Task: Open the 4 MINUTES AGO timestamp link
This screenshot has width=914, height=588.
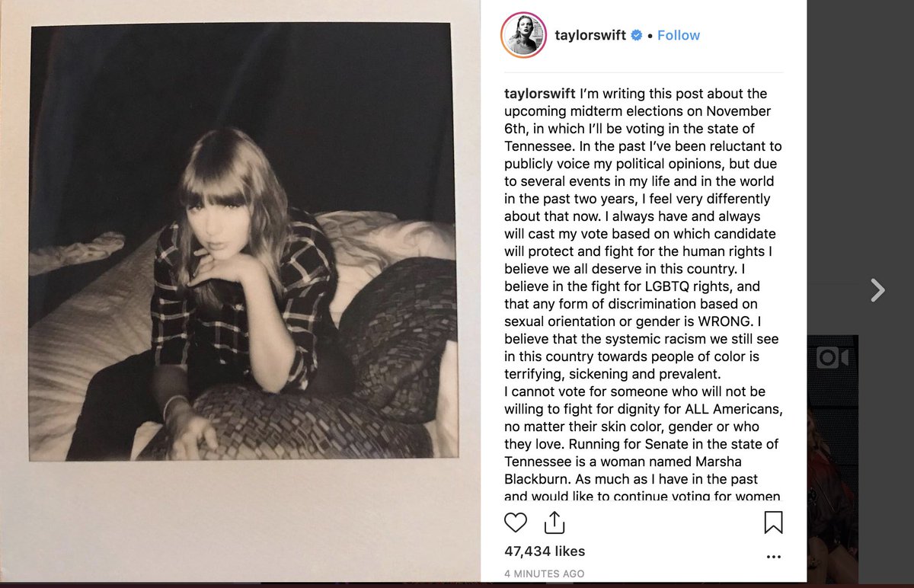Action: tap(545, 574)
